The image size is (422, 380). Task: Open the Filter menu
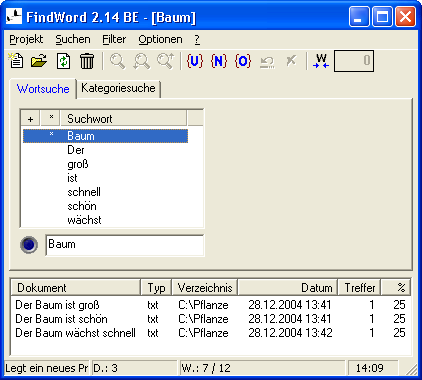tap(114, 39)
